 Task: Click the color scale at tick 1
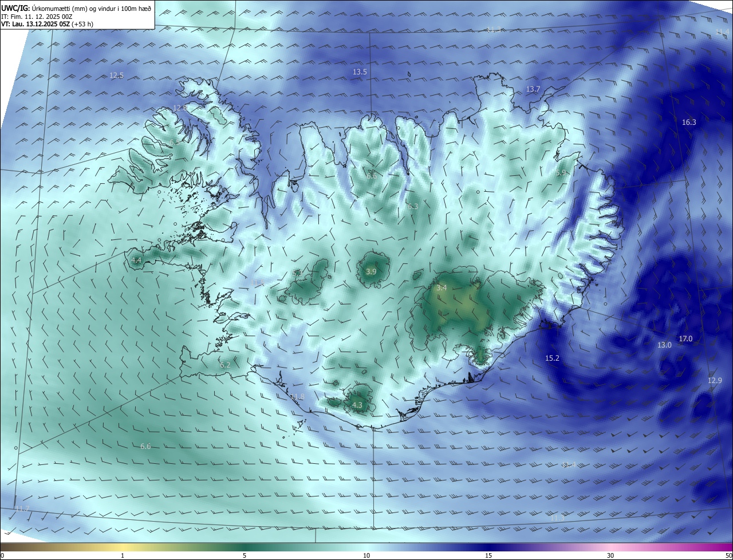(x=123, y=555)
